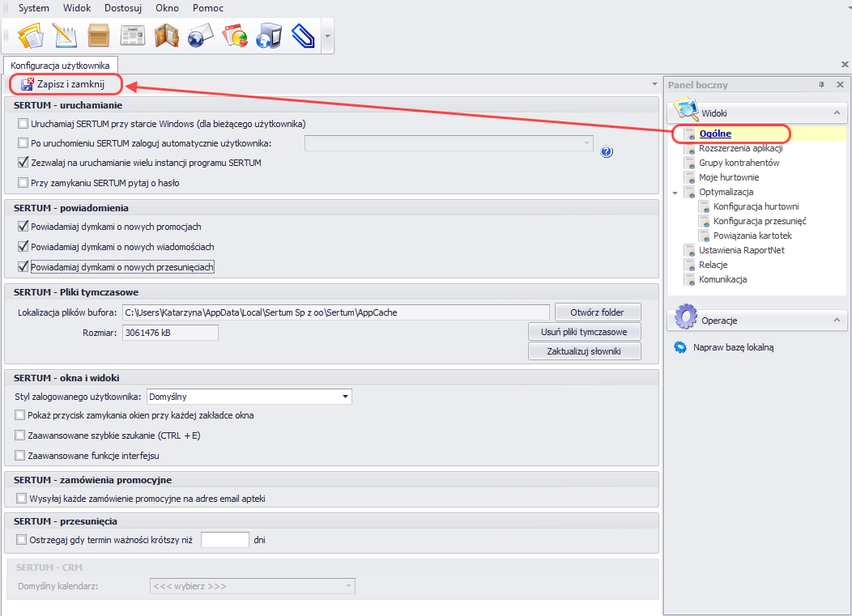The width and height of the screenshot is (852, 616).
Task: Uncheck Powiadamiaj dymkami o nowych promocjach
Action: point(23,227)
